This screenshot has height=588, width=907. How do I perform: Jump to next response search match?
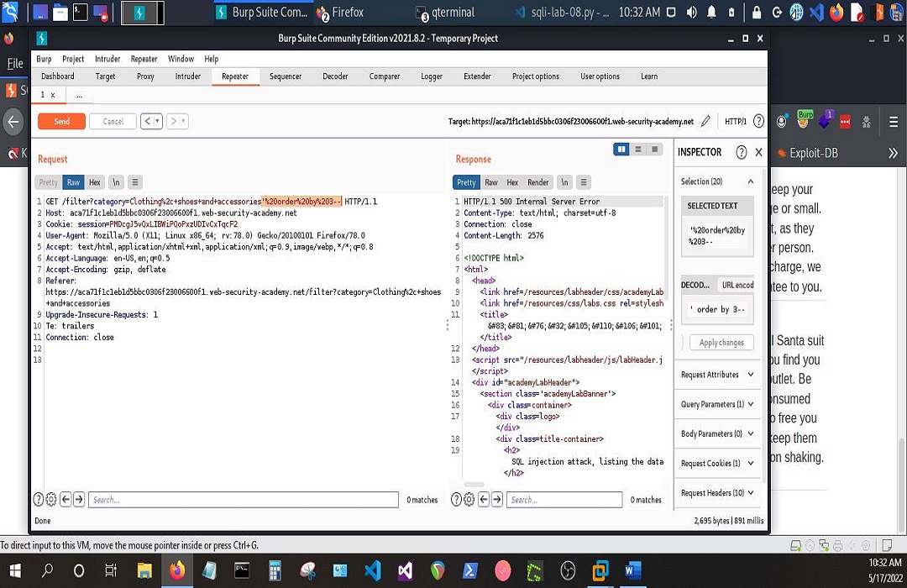pos(497,500)
